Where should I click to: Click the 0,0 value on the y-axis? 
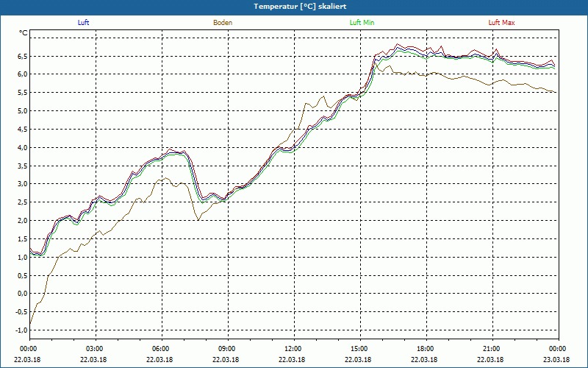[22, 294]
